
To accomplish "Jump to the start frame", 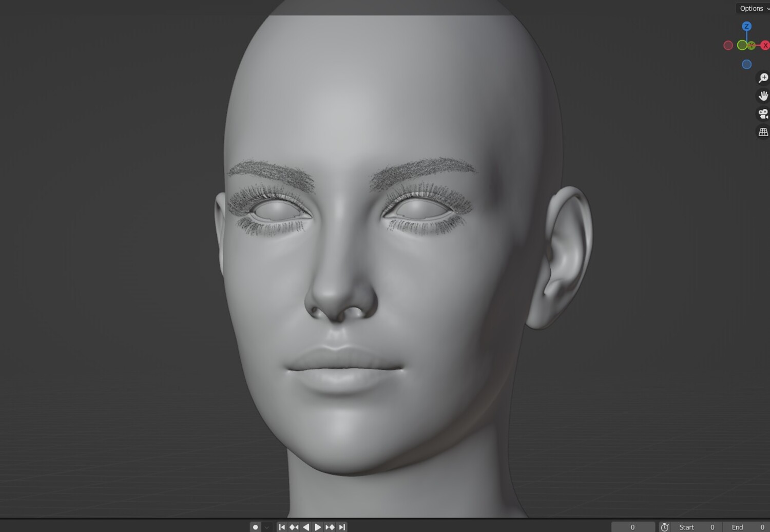I will point(282,527).
